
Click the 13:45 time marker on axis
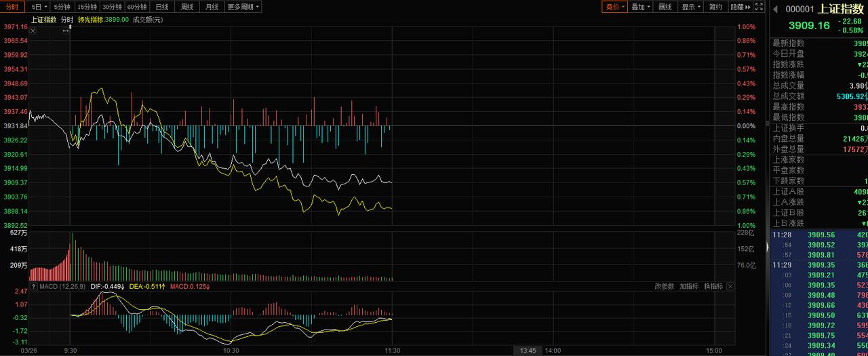528,351
